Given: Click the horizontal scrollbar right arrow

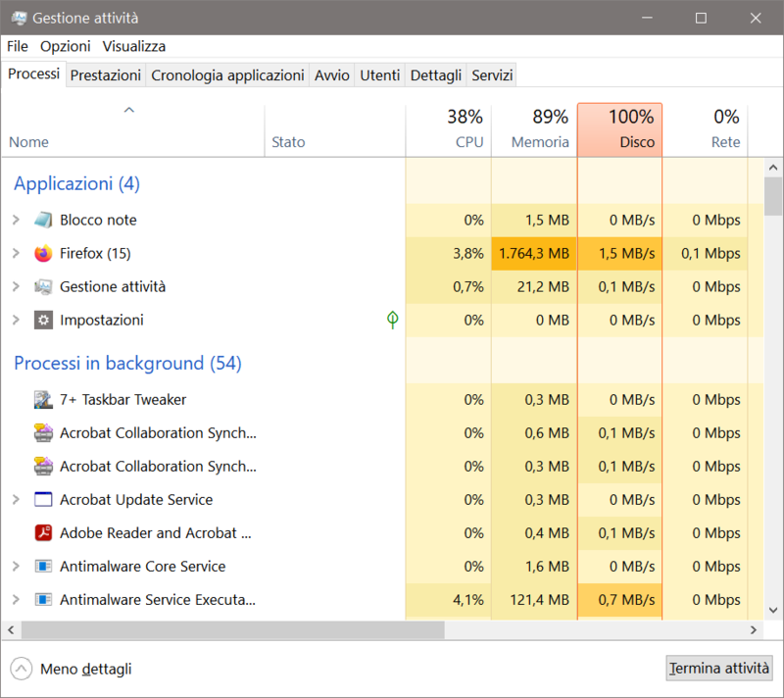Looking at the screenshot, I should point(754,630).
